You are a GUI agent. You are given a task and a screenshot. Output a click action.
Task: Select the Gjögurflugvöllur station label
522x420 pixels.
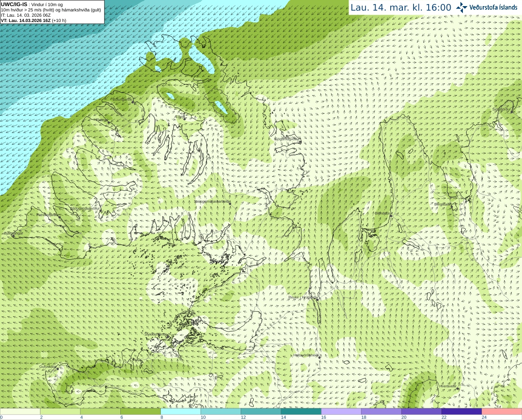pyautogui.click(x=287, y=139)
